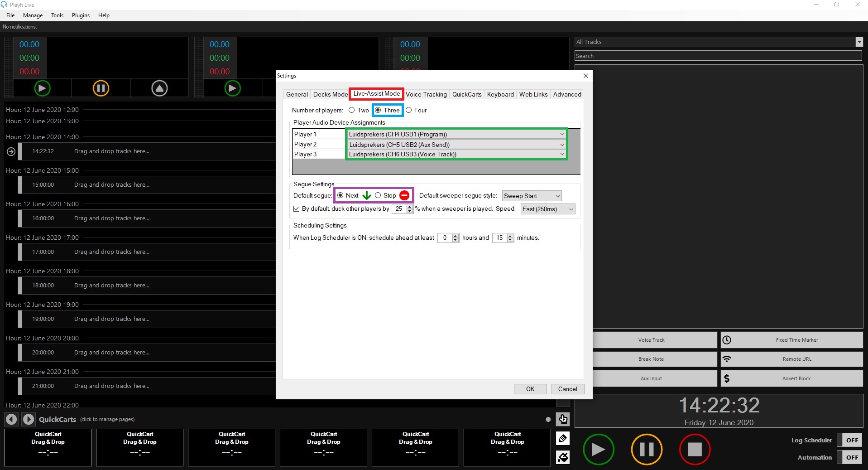Click the large green play button

pyautogui.click(x=598, y=449)
